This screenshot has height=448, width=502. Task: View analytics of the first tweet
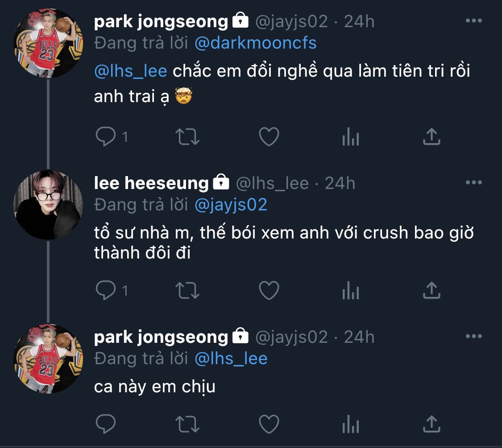350,137
